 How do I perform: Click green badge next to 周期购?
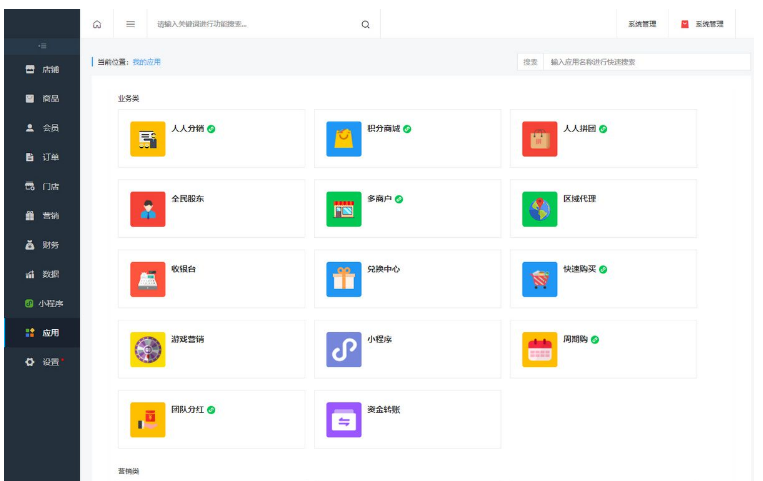[x=595, y=340]
